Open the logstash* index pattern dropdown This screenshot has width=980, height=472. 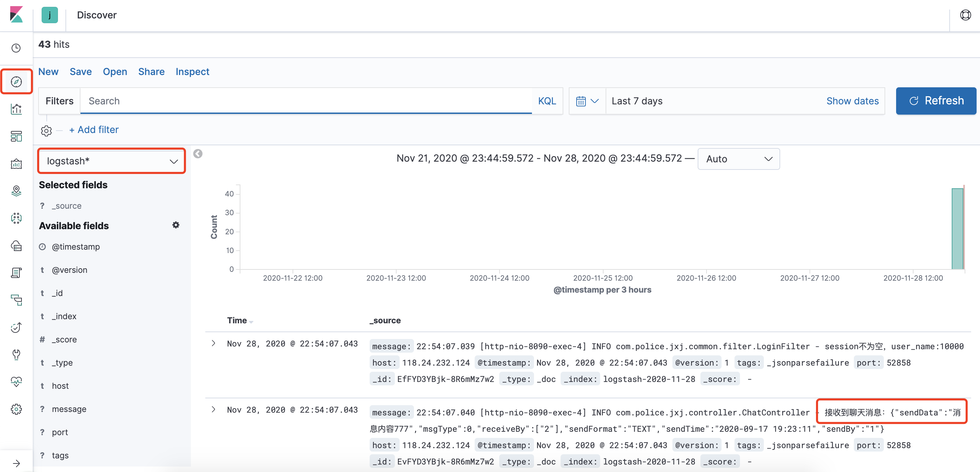coord(112,161)
